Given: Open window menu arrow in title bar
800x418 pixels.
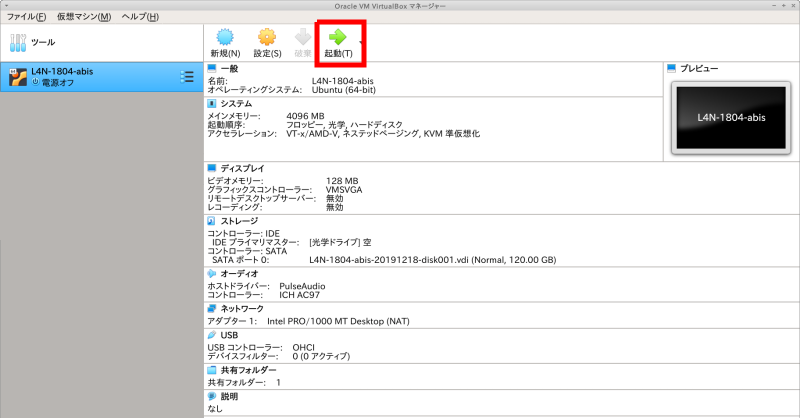Looking at the screenshot, I should [6, 6].
